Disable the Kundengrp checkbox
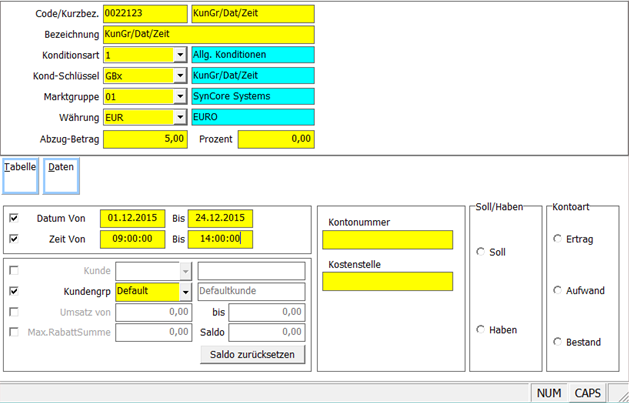The width and height of the screenshot is (629, 403). tap(13, 291)
